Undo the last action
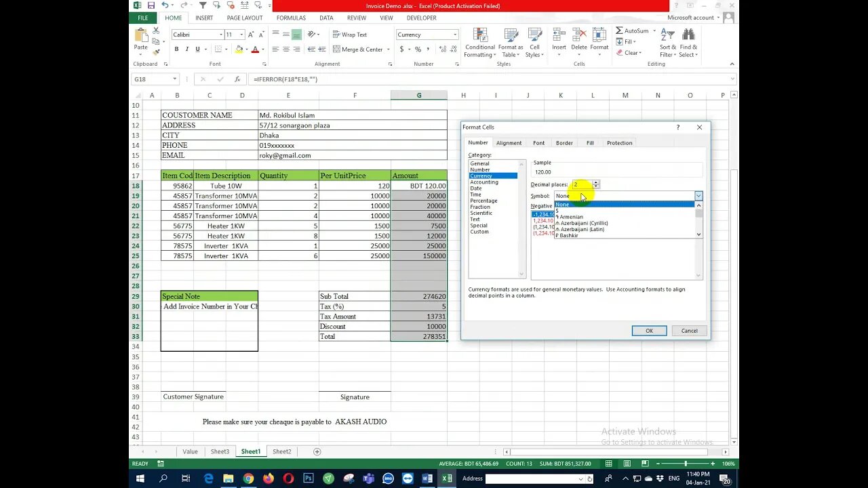 point(165,5)
